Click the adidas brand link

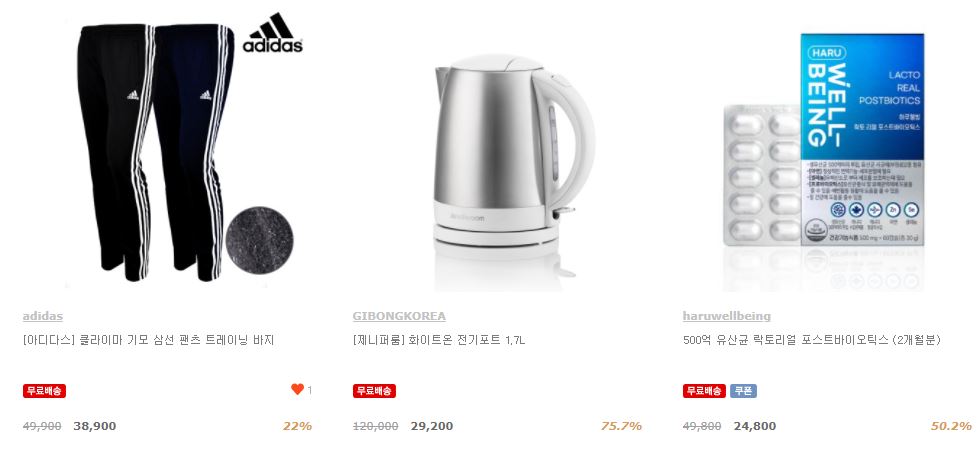[42, 317]
